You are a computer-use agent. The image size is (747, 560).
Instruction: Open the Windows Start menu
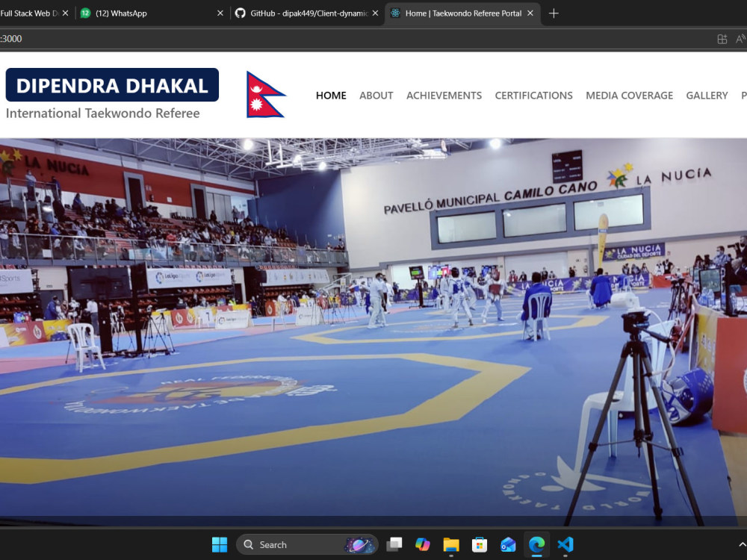pyautogui.click(x=220, y=544)
